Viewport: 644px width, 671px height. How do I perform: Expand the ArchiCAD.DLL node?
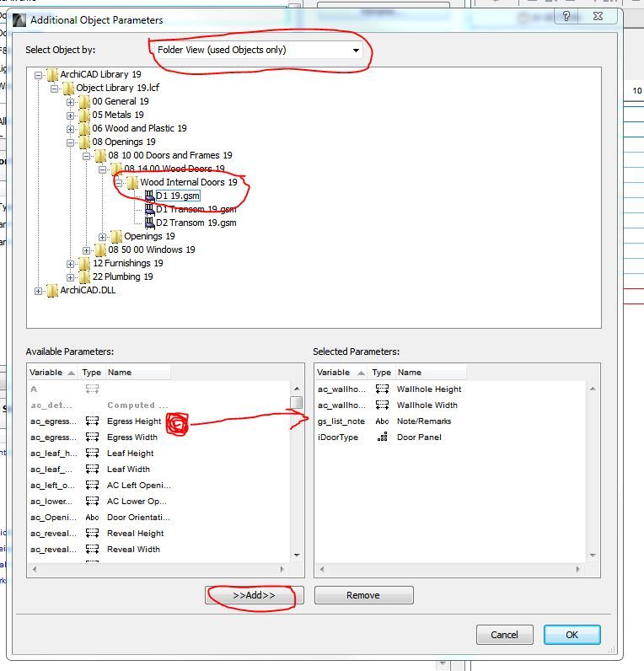click(x=39, y=291)
